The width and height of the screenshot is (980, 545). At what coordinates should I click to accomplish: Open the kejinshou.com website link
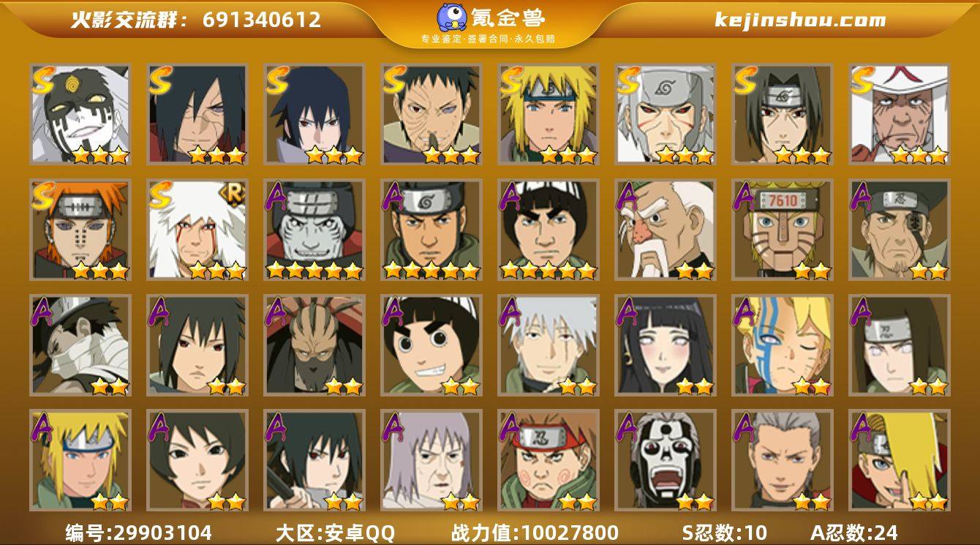tap(800, 20)
